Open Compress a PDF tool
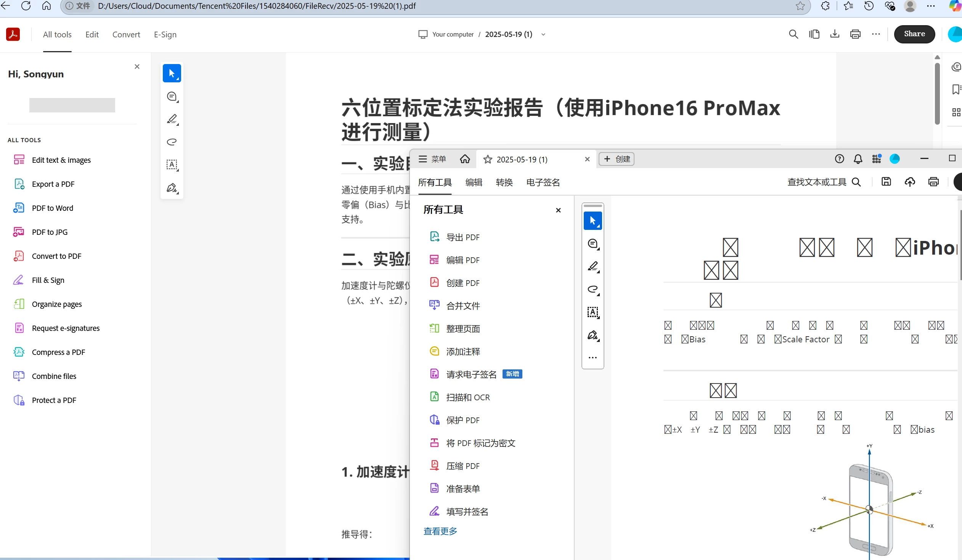Image resolution: width=962 pixels, height=560 pixels. (58, 352)
